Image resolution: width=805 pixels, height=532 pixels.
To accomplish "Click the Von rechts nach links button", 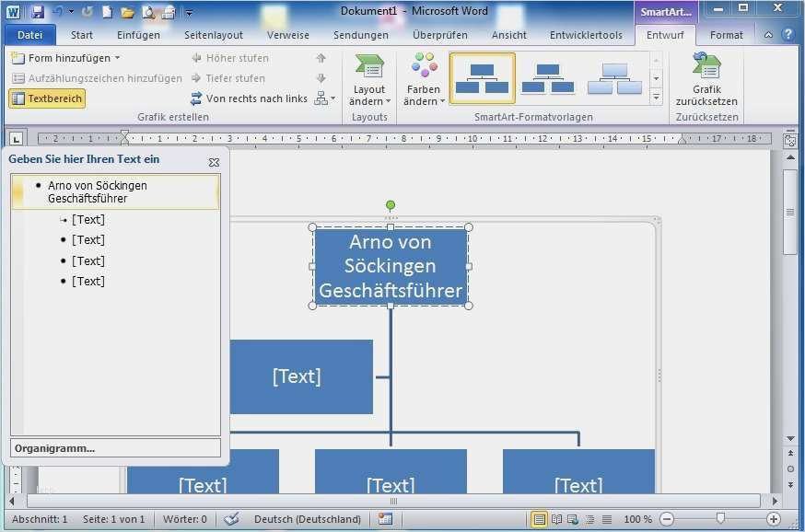I will (x=249, y=98).
